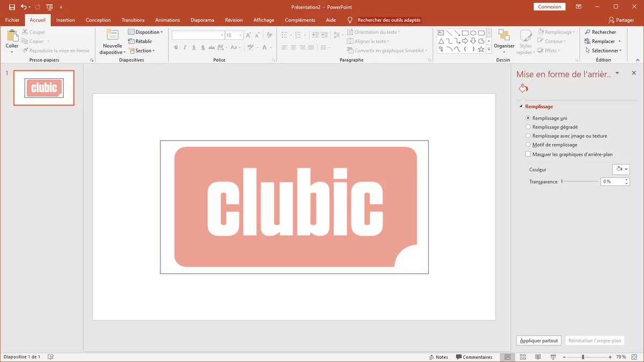Click Appliquer partout button
The image size is (644, 362).
(x=539, y=341)
